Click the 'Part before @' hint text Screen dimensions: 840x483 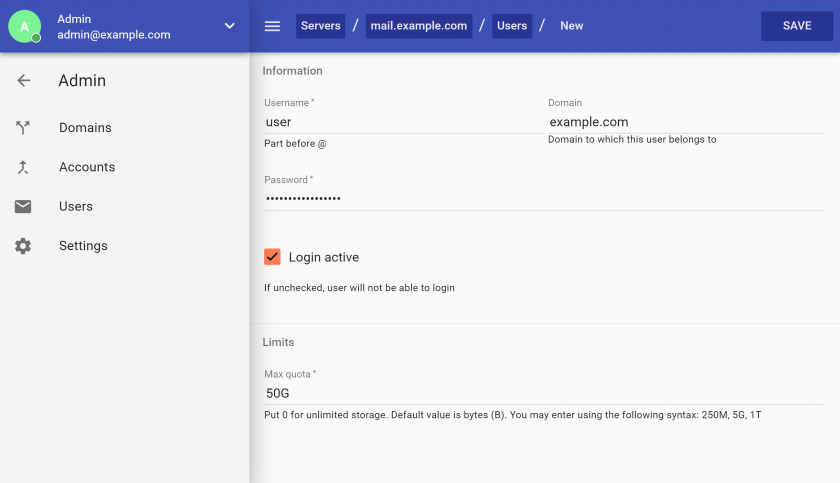[295, 144]
